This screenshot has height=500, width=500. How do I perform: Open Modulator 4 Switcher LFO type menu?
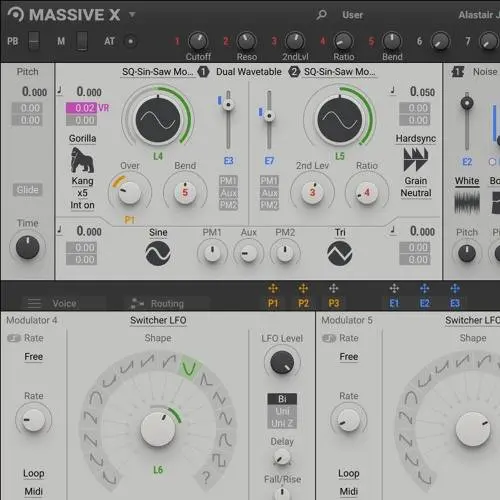click(158, 320)
